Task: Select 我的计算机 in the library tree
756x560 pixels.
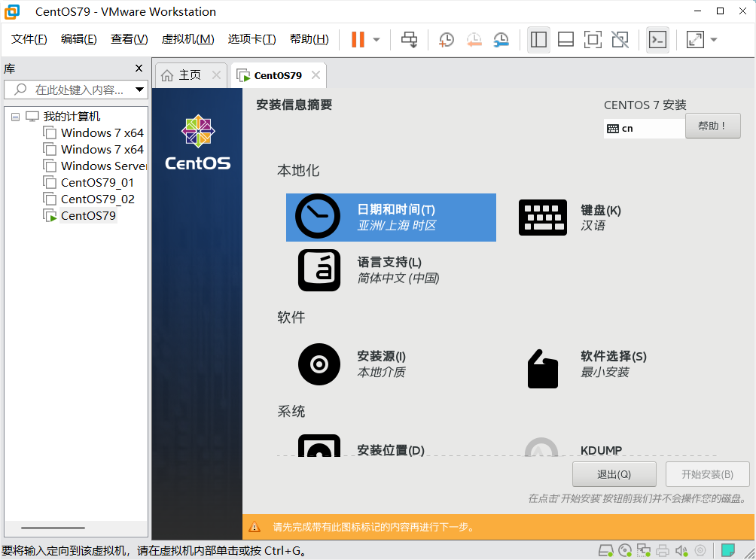Action: 72,116
